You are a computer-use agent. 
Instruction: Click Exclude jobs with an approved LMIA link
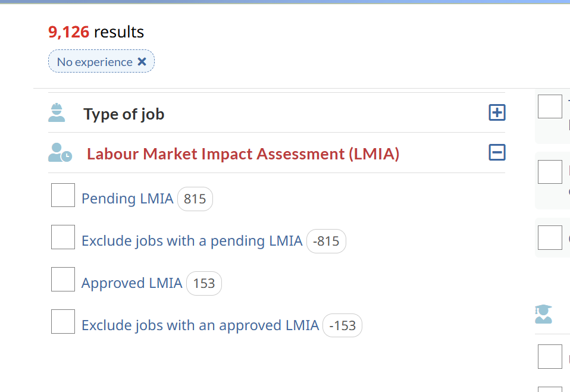click(200, 325)
